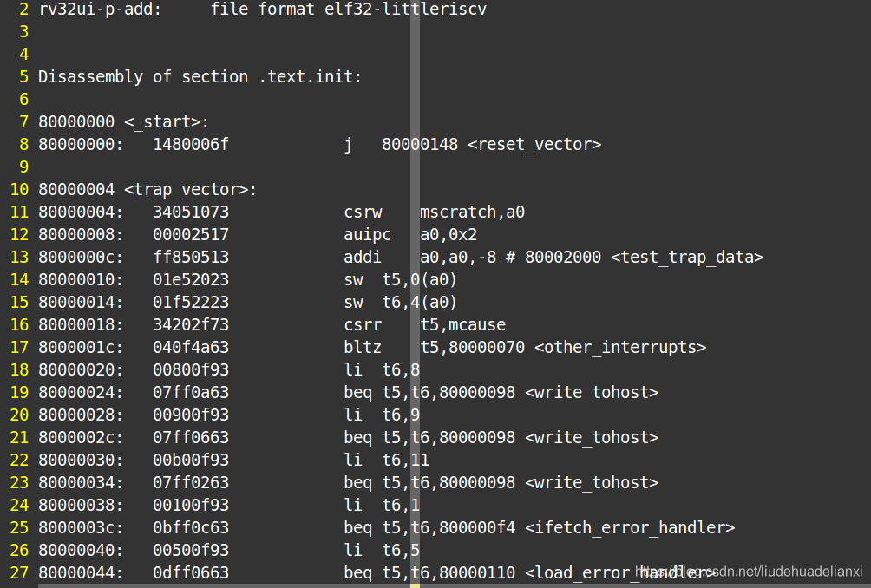Screen dimensions: 871x588
Task: Click the auipc instruction mnemonic
Action: point(367,235)
